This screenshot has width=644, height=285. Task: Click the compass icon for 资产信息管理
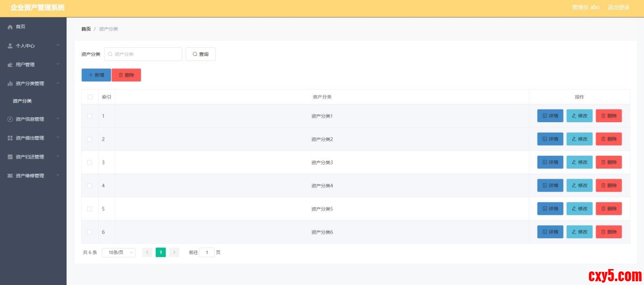point(10,119)
